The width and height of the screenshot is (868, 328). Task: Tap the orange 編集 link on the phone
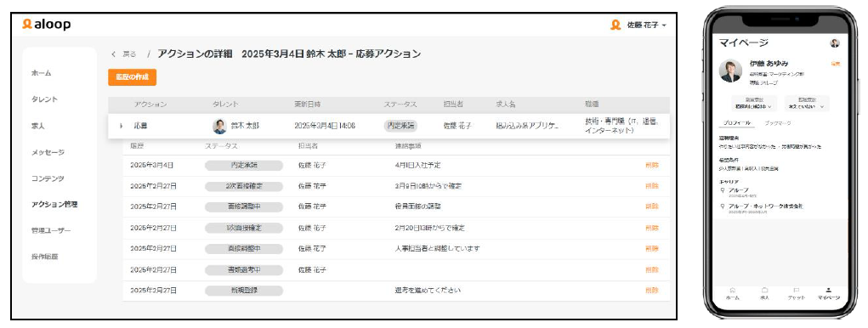point(835,65)
